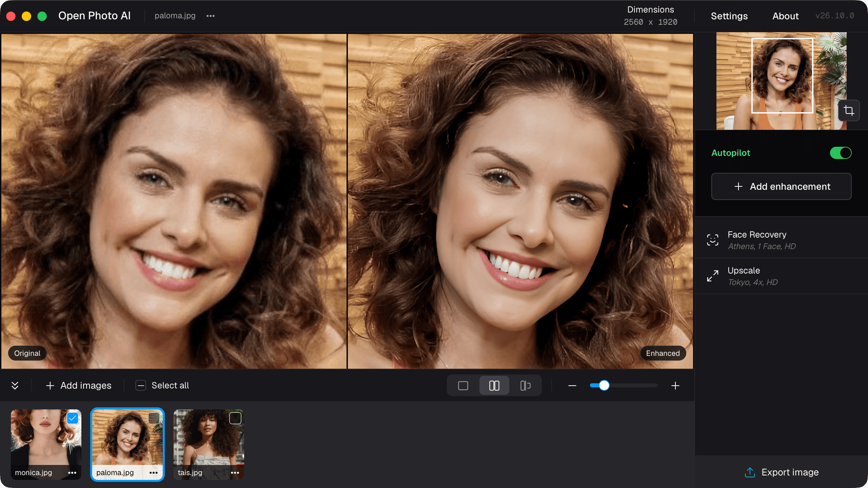The width and height of the screenshot is (868, 488).
Task: Click the Athens, 1 Face, HD subtitle
Action: tap(762, 246)
